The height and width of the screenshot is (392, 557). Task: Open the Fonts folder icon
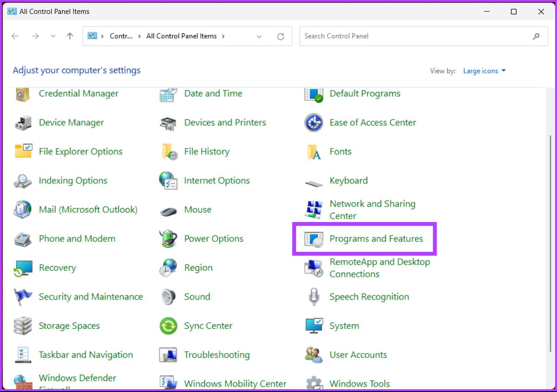(x=314, y=152)
